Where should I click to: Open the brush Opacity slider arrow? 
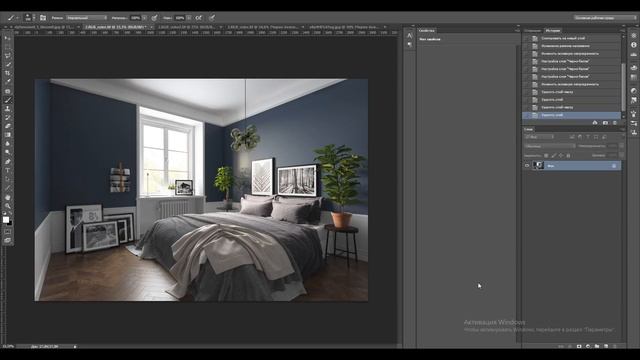click(144, 18)
